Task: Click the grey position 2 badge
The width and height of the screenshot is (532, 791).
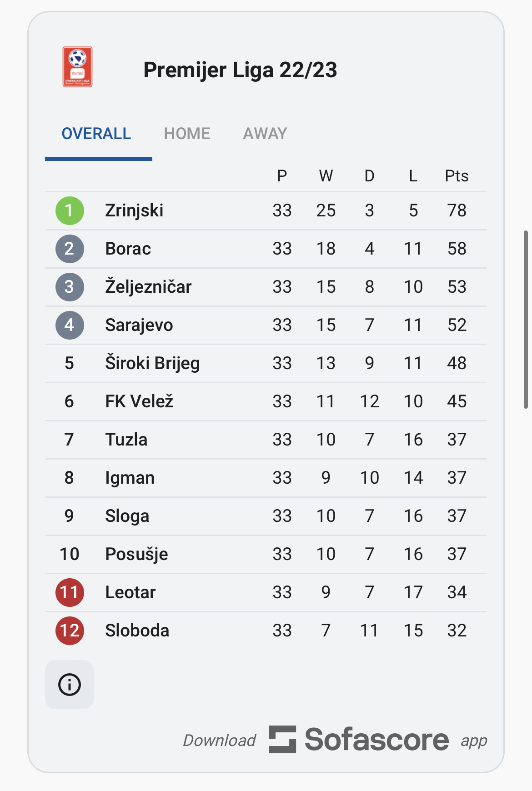Action: point(70,249)
